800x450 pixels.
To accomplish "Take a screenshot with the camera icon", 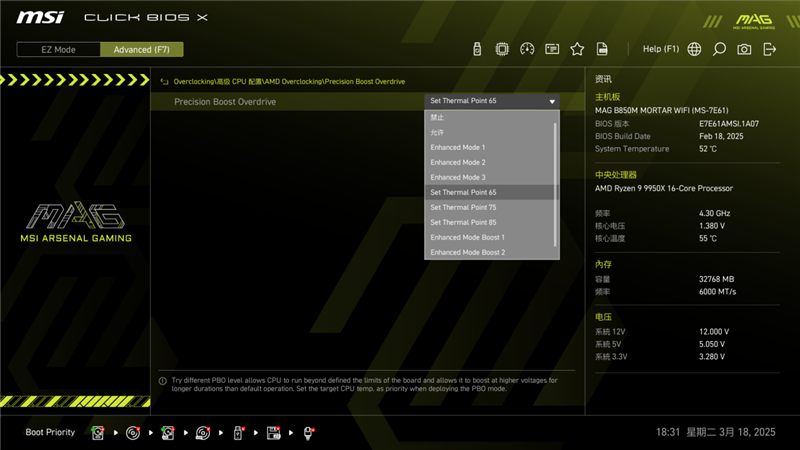I will [x=744, y=49].
